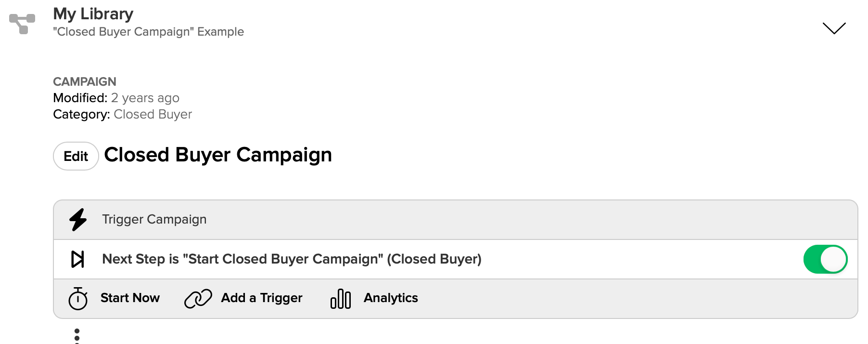Click the Closed Buyer Campaign title
Image resolution: width=868 pixels, height=344 pixels.
coord(218,155)
